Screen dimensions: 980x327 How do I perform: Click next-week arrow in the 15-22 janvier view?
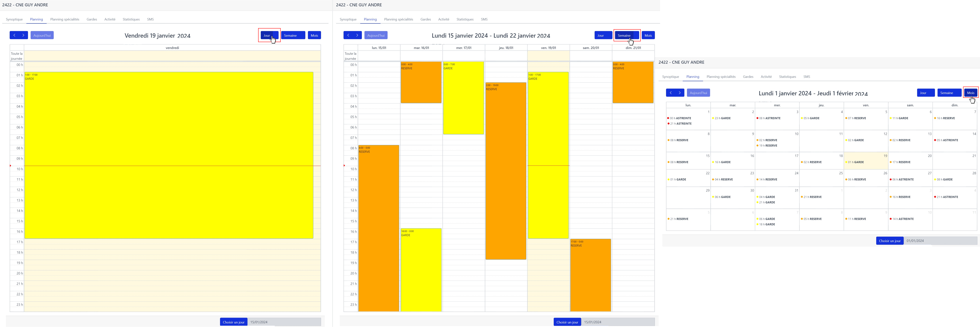(x=357, y=35)
